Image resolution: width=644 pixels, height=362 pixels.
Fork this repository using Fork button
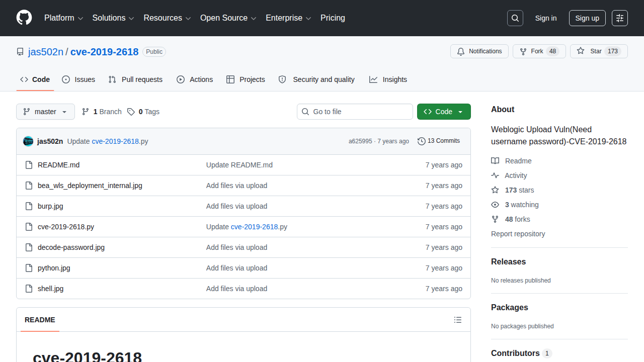[539, 51]
